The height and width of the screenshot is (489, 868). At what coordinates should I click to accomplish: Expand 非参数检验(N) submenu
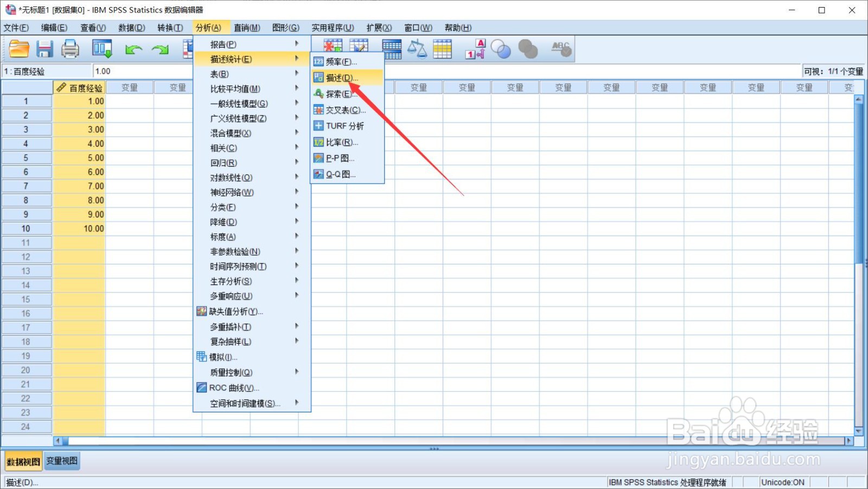[252, 251]
